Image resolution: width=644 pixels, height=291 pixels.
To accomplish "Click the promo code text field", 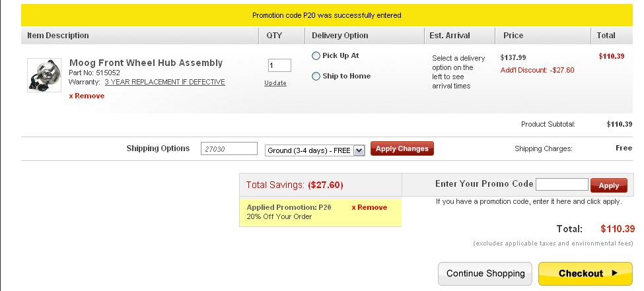I will point(562,185).
